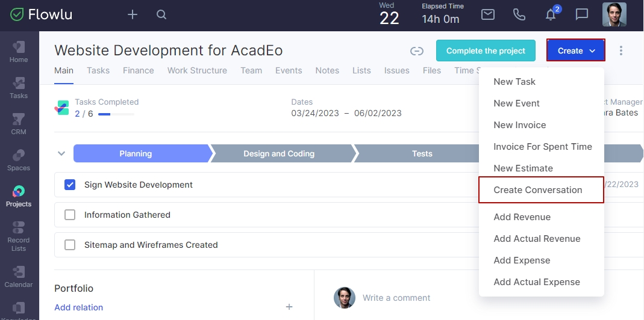Click the Website Development for AcadEo title
Screen dimensions: 644x320
tap(169, 51)
